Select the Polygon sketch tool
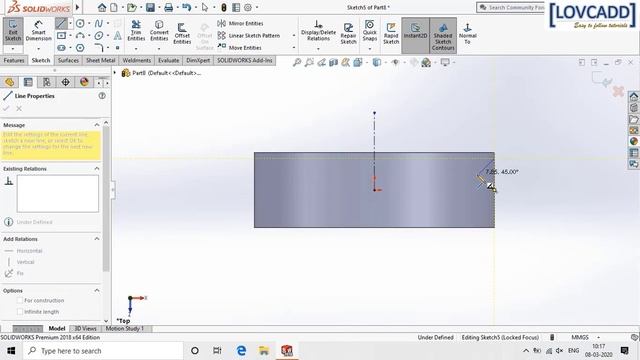Viewport: 640px width, 360px height. click(x=80, y=48)
